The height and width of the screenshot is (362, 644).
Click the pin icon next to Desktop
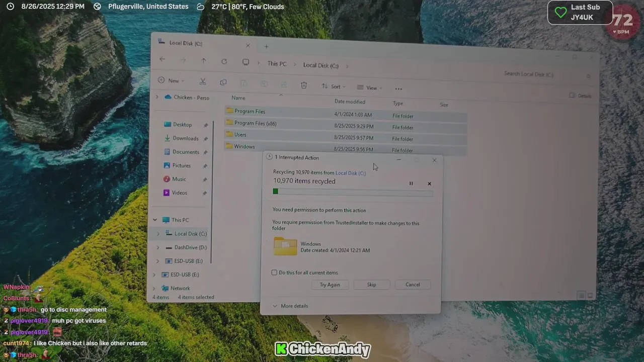(x=206, y=125)
